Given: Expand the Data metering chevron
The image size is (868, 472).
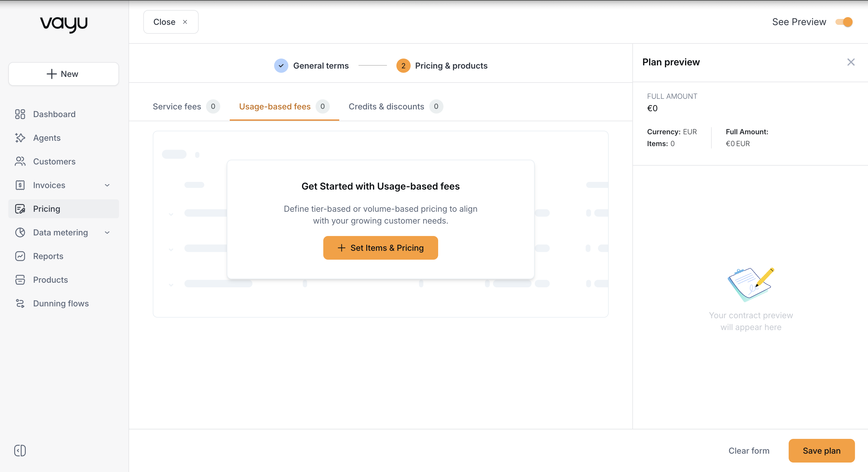Looking at the screenshot, I should pos(107,232).
